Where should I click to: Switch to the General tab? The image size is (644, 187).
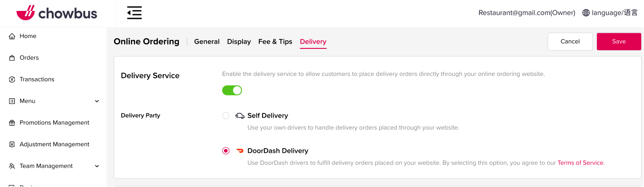[x=207, y=42]
